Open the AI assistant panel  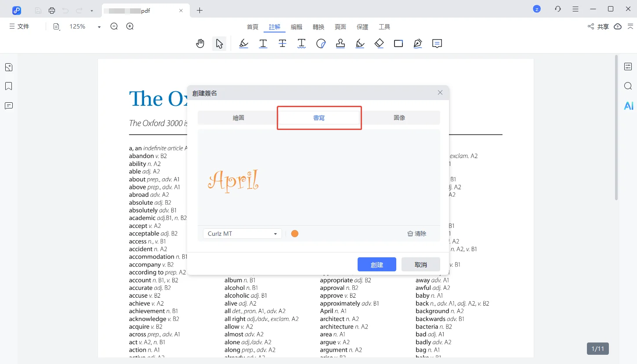pos(628,106)
